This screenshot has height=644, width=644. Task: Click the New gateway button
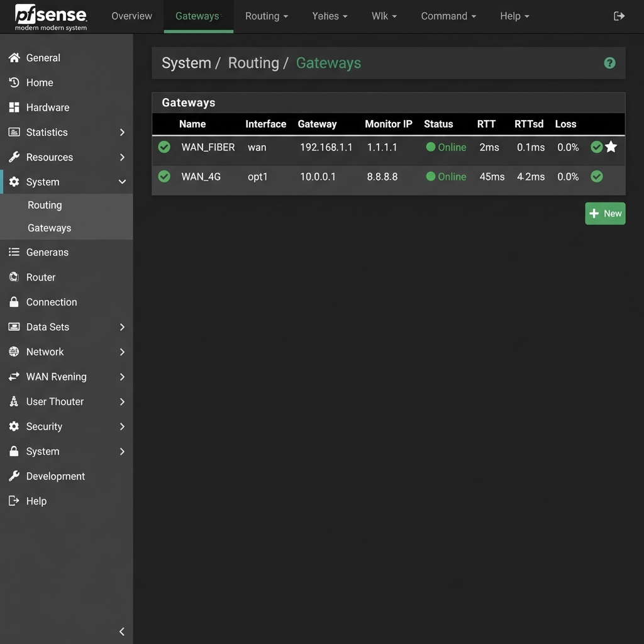[x=605, y=213]
